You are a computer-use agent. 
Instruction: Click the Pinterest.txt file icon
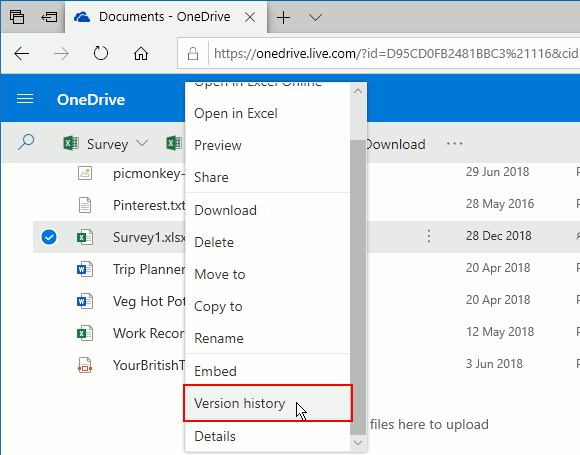[85, 205]
